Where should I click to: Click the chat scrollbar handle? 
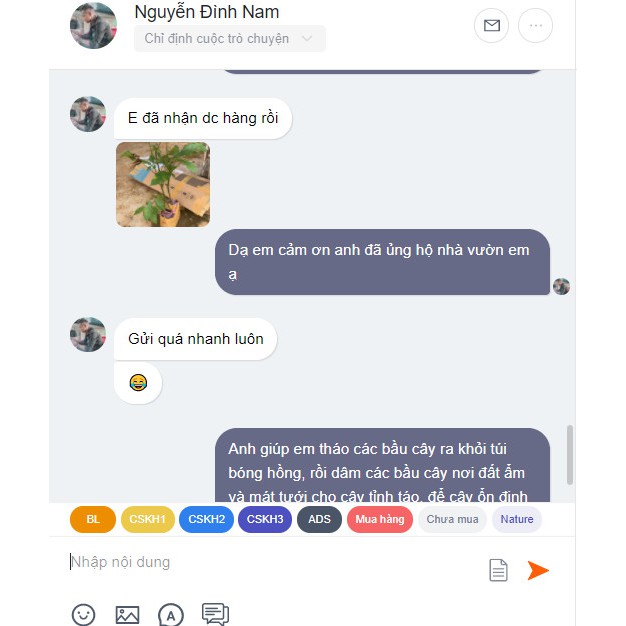pos(570,455)
